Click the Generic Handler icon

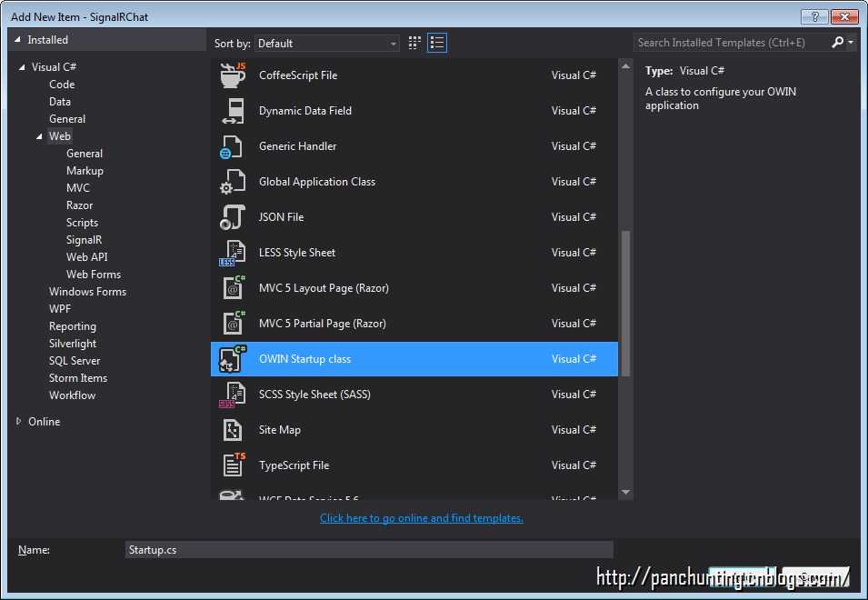[232, 146]
